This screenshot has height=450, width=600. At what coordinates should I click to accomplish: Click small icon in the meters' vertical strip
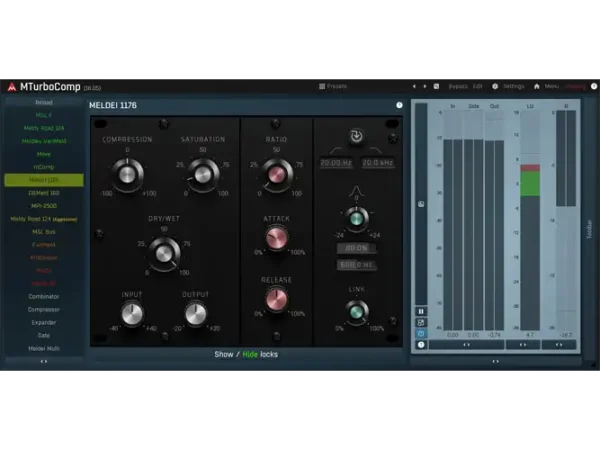pyautogui.click(x=421, y=204)
